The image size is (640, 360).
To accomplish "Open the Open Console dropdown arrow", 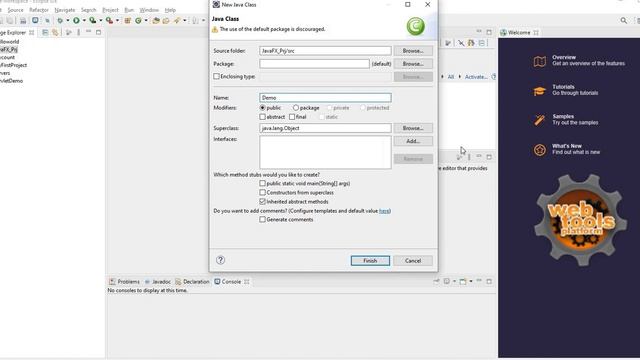I will coord(471,281).
